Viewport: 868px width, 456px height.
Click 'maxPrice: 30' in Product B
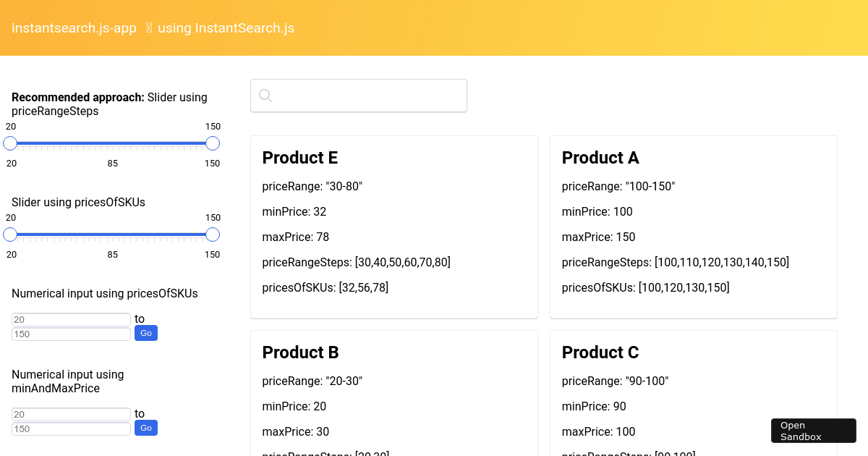pos(296,431)
